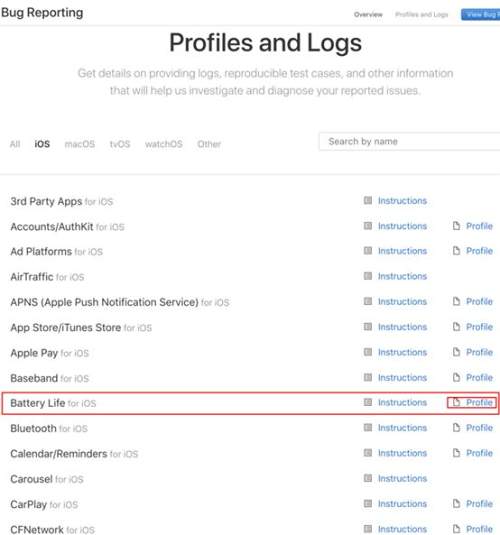Download the App Store/iTunes Store Profile link
Viewport: 500px width, 535px height.
(479, 327)
